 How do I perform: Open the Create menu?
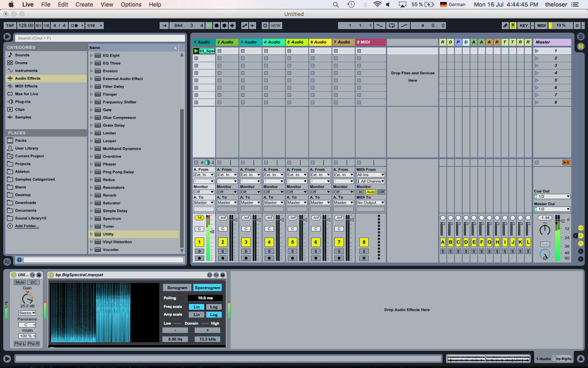[x=84, y=4]
